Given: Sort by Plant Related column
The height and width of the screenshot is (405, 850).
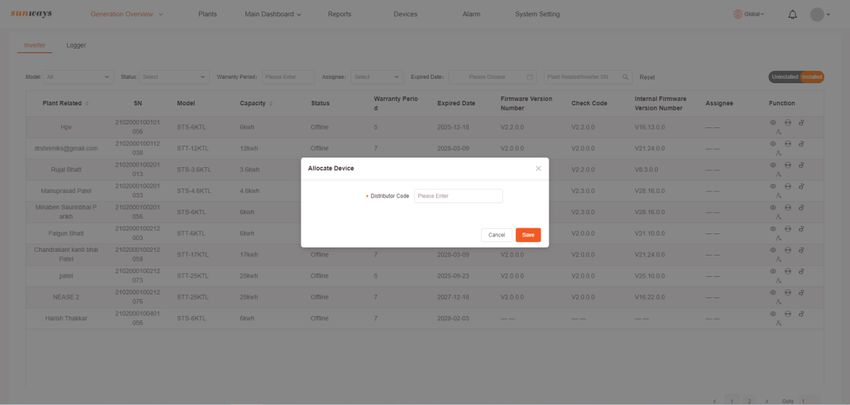Looking at the screenshot, I should [87, 104].
